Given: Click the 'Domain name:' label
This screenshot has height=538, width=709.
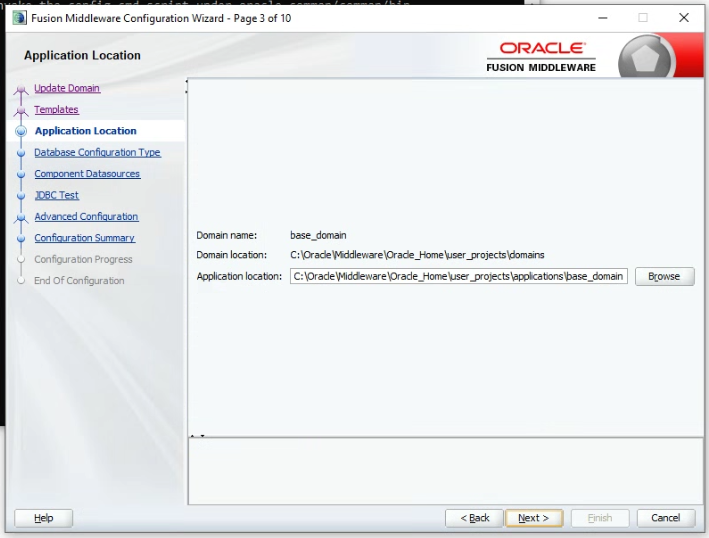Looking at the screenshot, I should pyautogui.click(x=227, y=236).
